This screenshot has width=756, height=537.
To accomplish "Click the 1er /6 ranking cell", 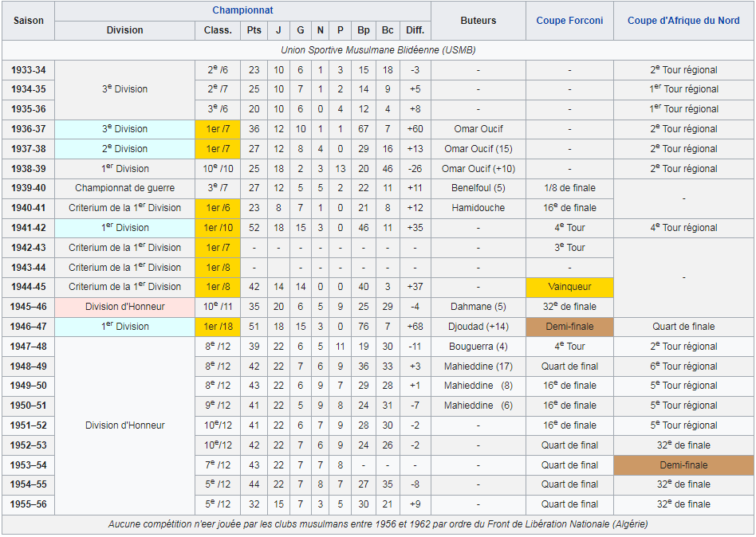I will (218, 208).
